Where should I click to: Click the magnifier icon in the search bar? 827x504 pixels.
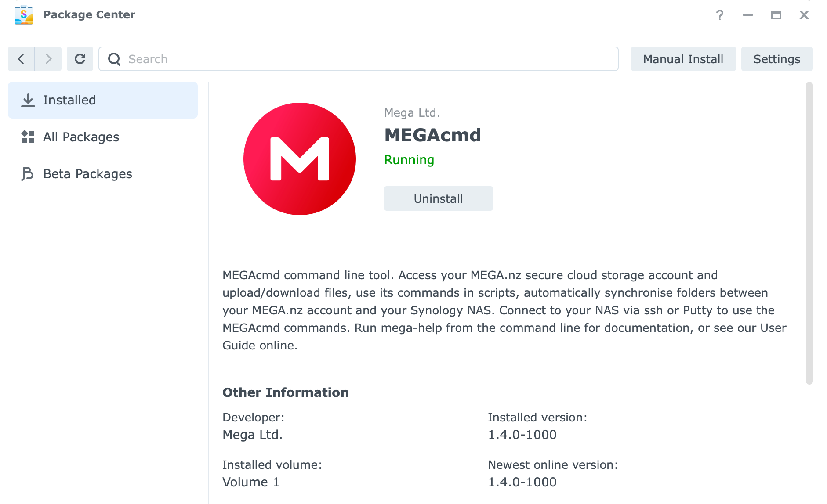pyautogui.click(x=114, y=59)
